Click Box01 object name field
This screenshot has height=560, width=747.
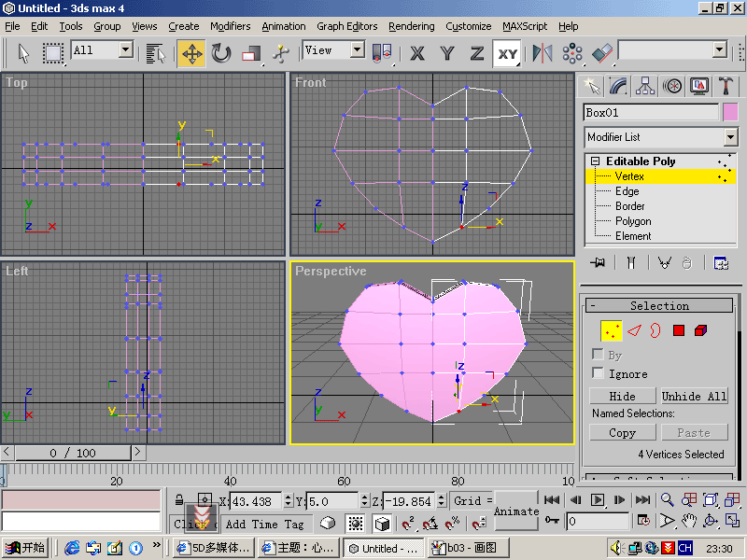pos(651,113)
